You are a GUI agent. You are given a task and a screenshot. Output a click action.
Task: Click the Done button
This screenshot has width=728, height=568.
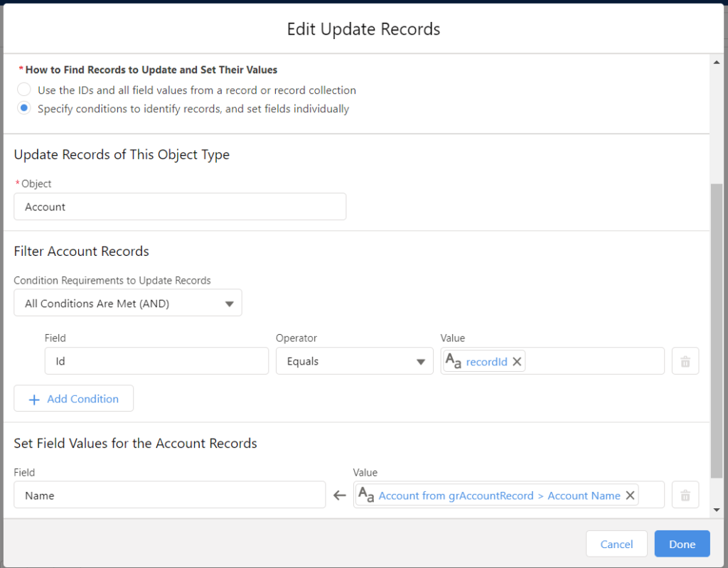[682, 544]
